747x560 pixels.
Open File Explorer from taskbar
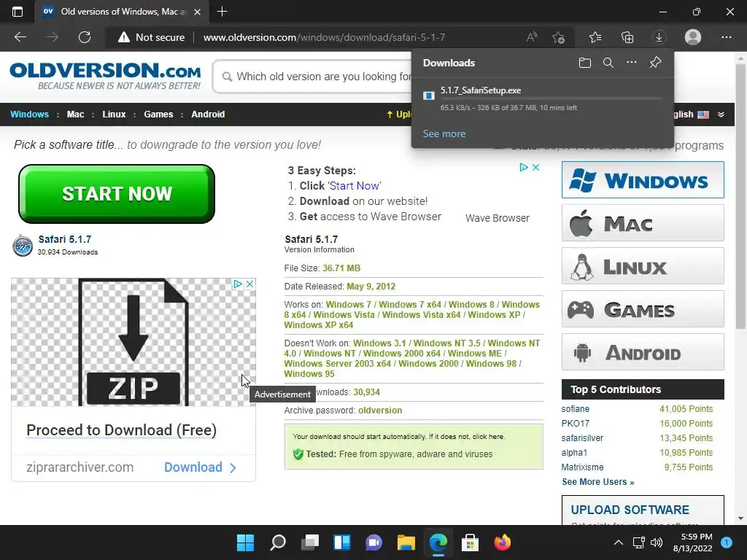(406, 542)
